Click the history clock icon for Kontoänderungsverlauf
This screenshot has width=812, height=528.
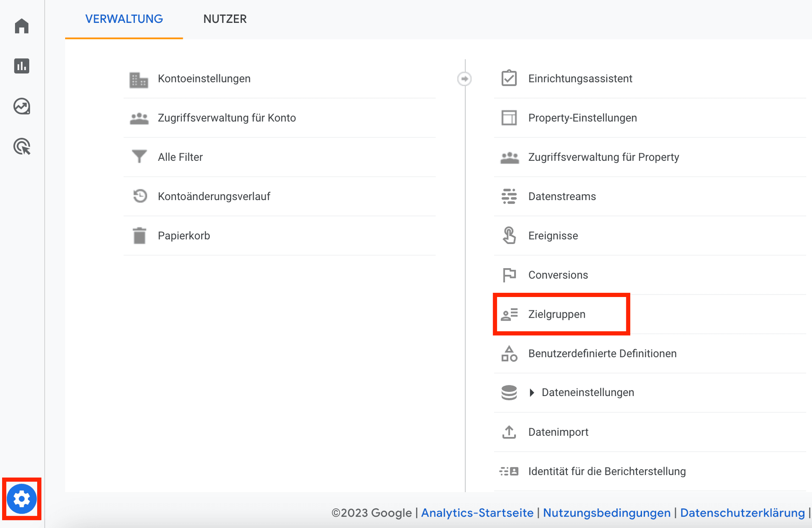[140, 196]
